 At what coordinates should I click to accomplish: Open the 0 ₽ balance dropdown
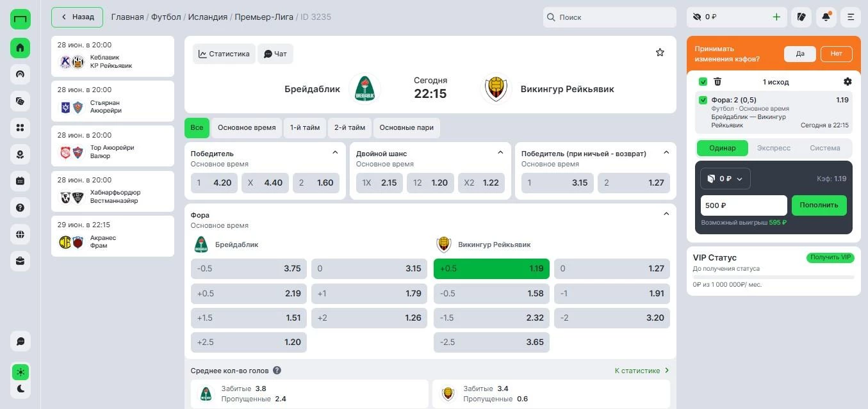coord(725,179)
